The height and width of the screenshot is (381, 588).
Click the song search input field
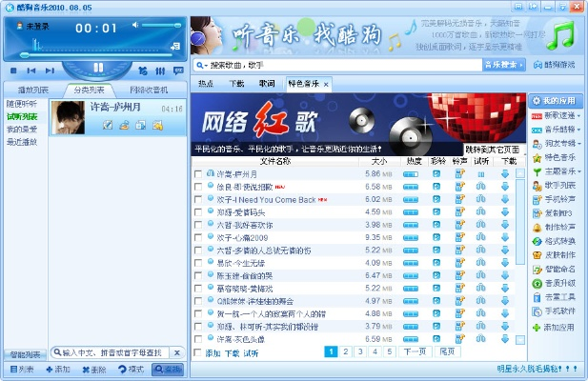point(345,66)
